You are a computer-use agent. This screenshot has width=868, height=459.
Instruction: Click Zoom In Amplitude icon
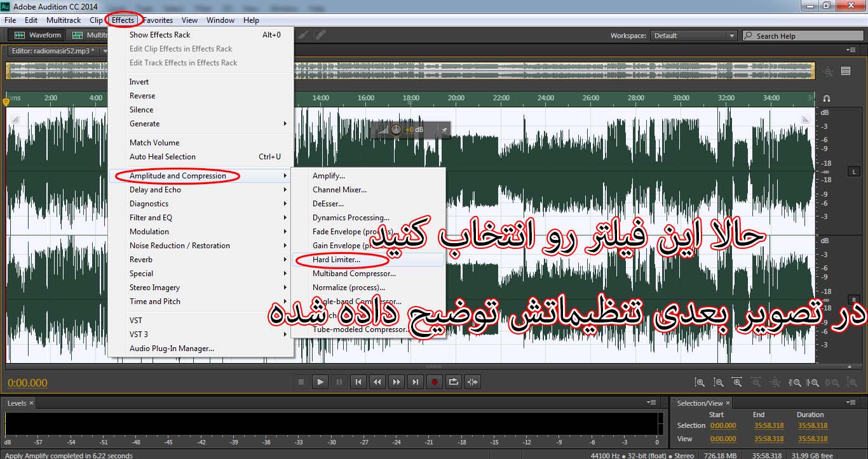[x=700, y=382]
